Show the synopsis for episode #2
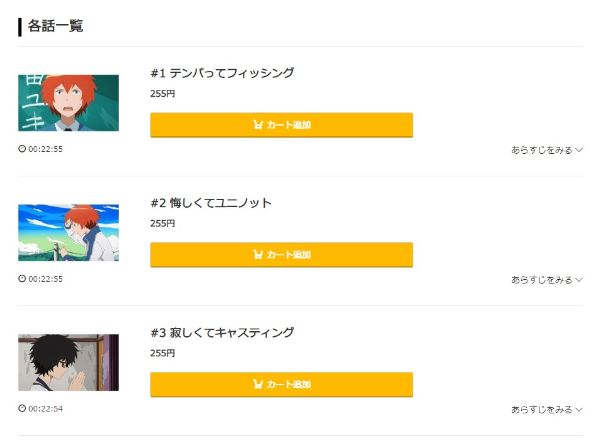Screen dimensions: 600x442 coord(546,279)
